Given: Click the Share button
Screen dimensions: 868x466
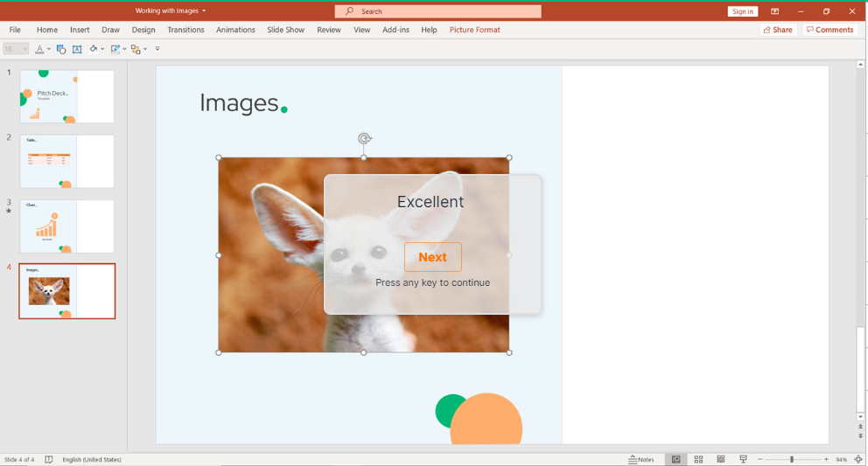Looking at the screenshot, I should coord(779,30).
